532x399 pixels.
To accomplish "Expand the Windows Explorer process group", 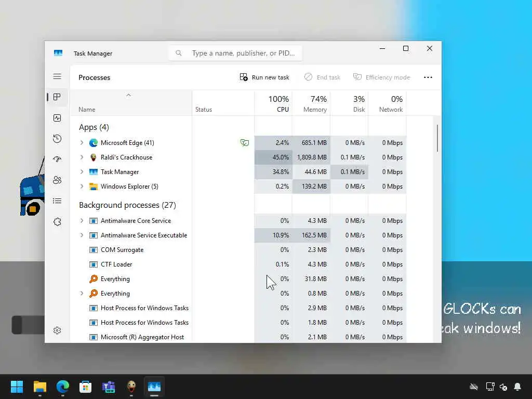I will [x=82, y=187].
